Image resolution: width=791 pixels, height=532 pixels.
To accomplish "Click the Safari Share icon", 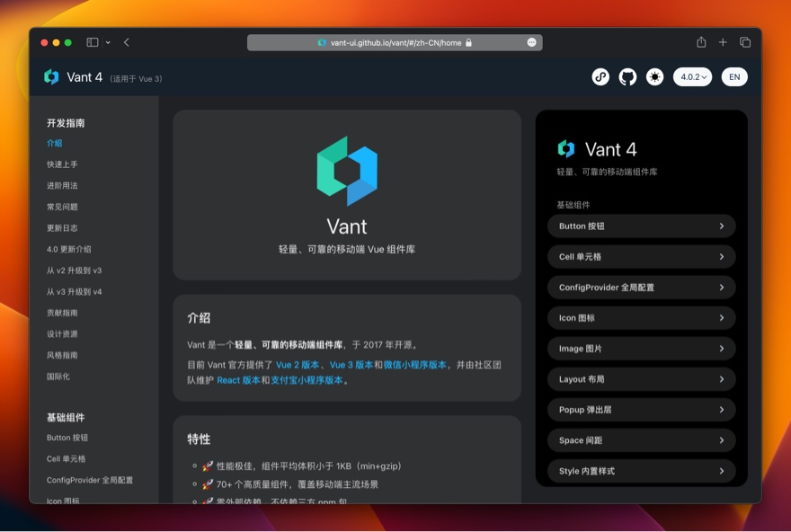I will click(701, 42).
